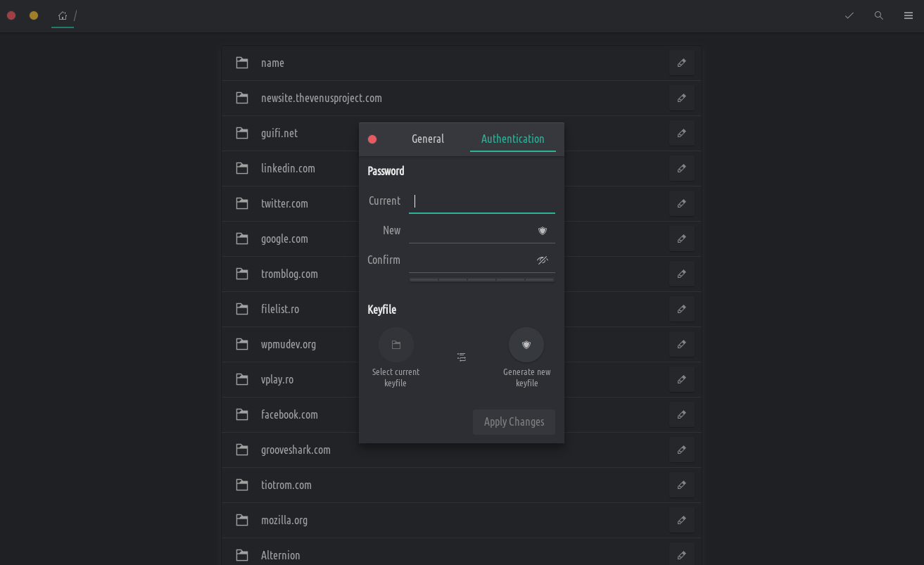Click Select current keyfile button
This screenshot has height=565, width=924.
395,345
